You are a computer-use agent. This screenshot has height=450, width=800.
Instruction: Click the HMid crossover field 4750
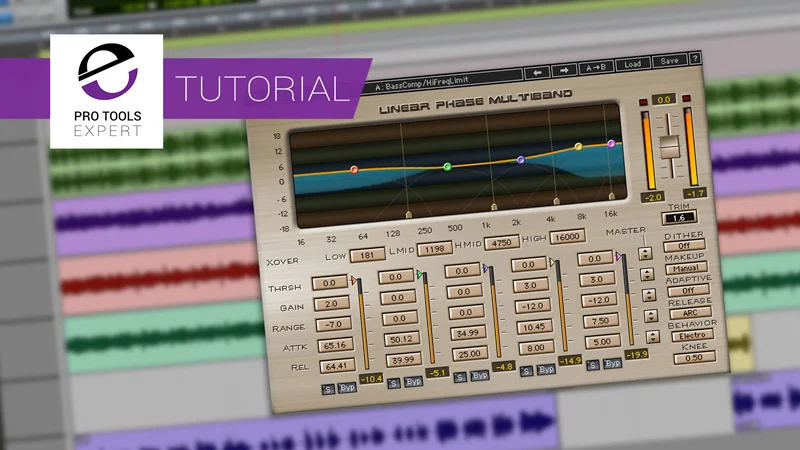click(502, 242)
